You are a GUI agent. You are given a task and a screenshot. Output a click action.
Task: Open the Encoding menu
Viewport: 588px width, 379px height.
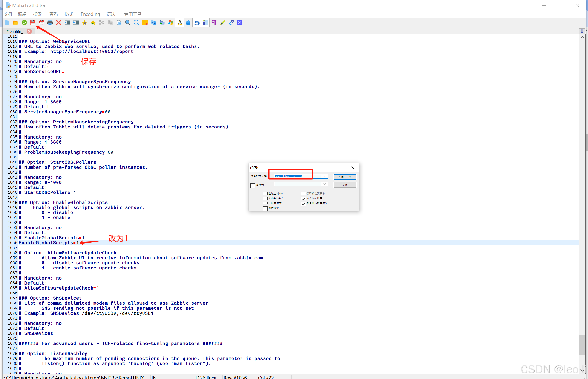point(90,14)
